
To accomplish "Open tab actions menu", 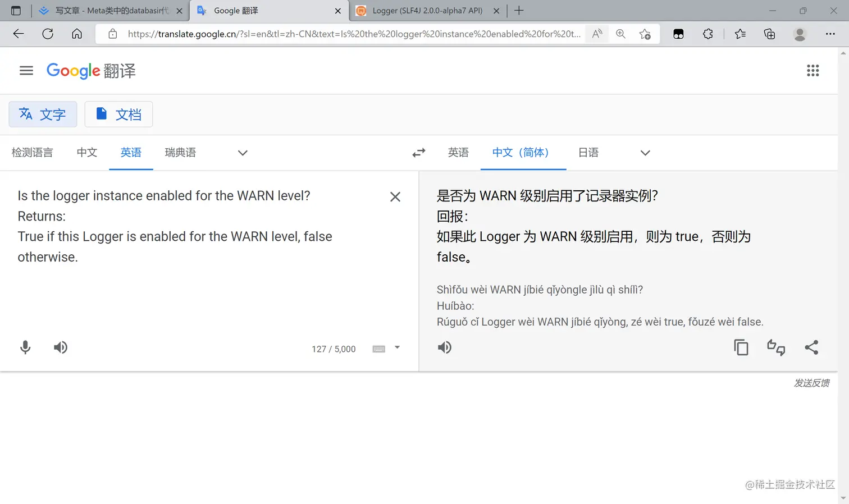I will (16, 11).
